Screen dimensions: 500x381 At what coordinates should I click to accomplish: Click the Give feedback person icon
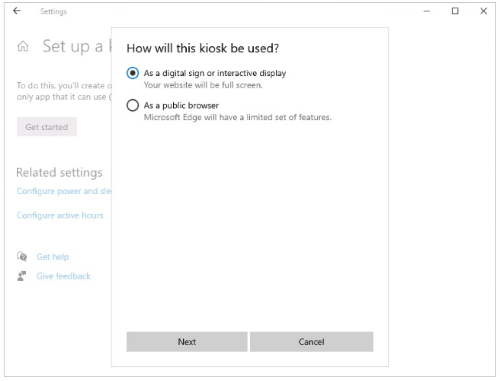pyautogui.click(x=22, y=276)
